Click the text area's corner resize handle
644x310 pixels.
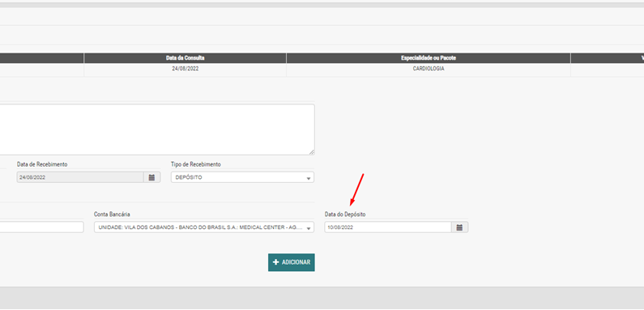[312, 152]
